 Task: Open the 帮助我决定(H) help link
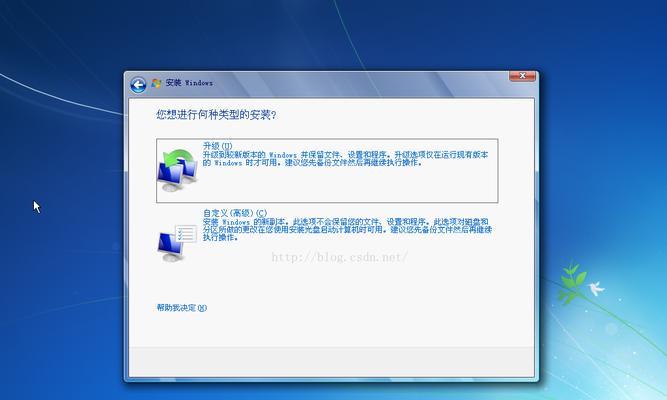click(182, 308)
